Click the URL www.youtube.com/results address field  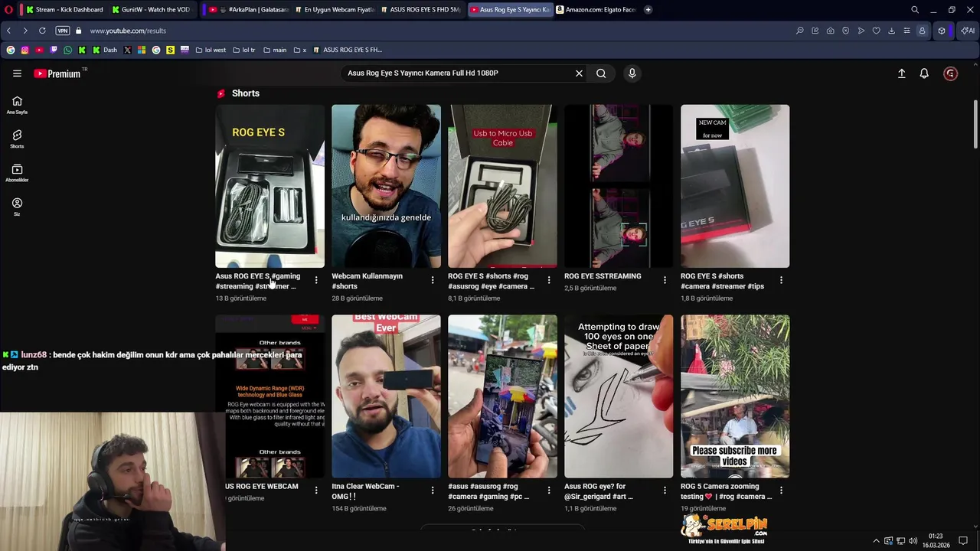(128, 31)
